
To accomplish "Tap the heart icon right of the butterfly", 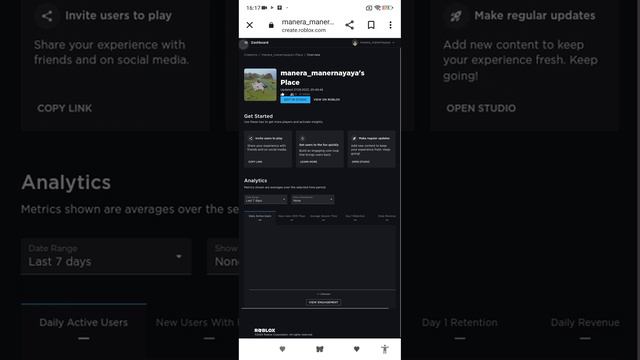I will click(356, 349).
